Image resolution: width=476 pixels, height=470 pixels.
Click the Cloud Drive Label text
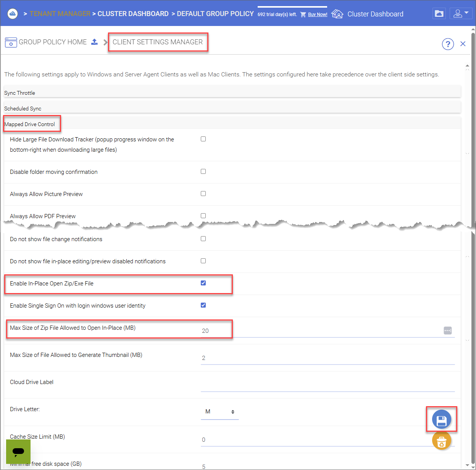(32, 382)
